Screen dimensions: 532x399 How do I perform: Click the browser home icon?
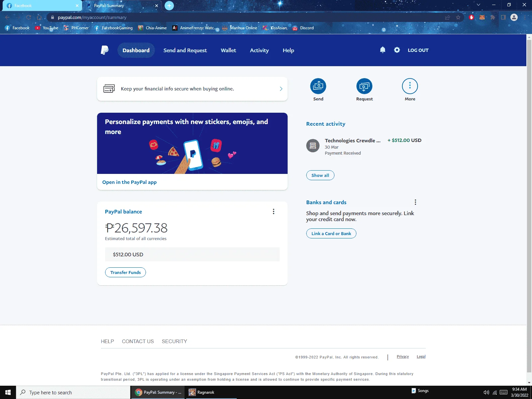tap(39, 17)
